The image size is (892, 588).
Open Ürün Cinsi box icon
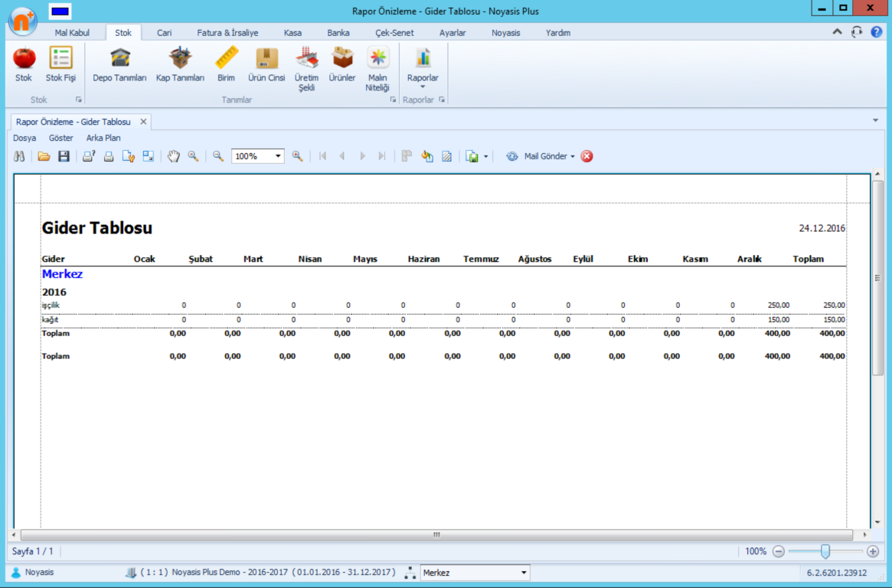(x=266, y=65)
